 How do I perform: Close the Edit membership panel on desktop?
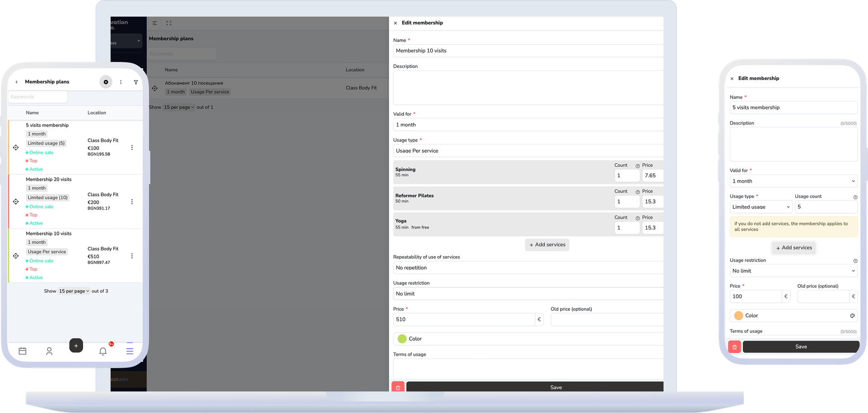tap(396, 23)
